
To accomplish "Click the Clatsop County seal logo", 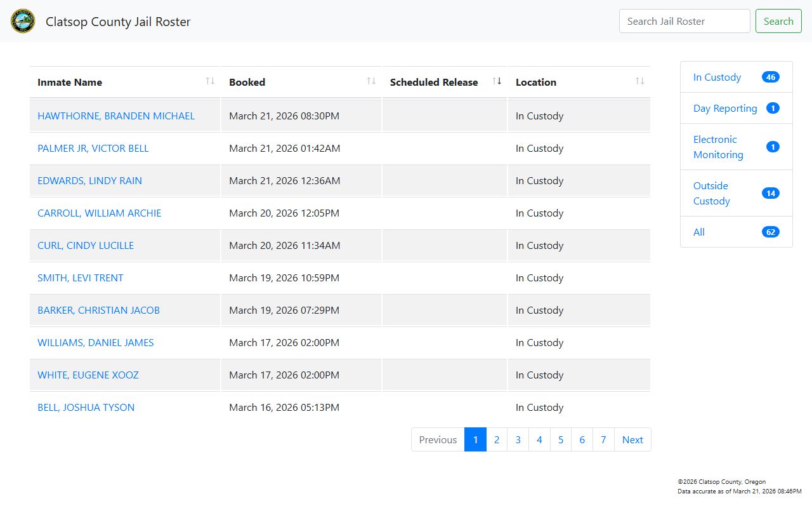I will tap(23, 21).
